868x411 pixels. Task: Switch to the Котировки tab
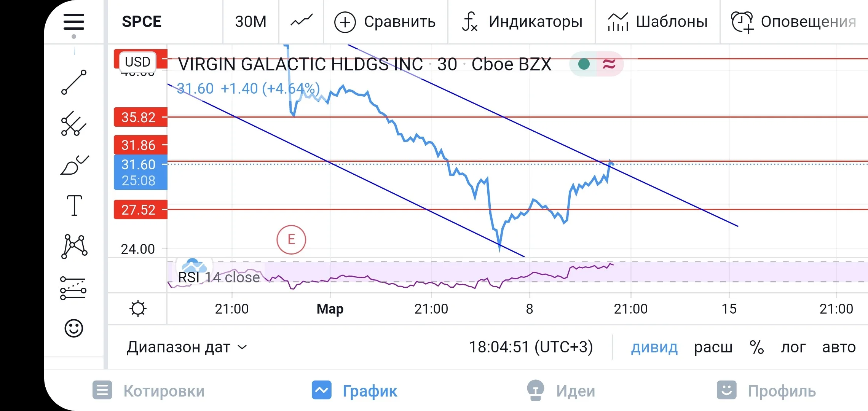coord(148,391)
